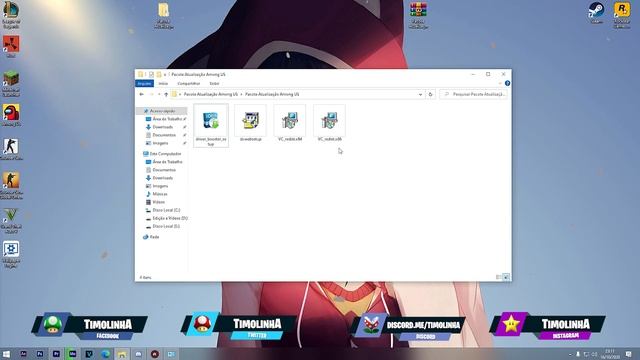Viewport: 640px width, 360px height.
Task: Open the Minecraft Launcher desktop shortcut
Action: [11, 84]
